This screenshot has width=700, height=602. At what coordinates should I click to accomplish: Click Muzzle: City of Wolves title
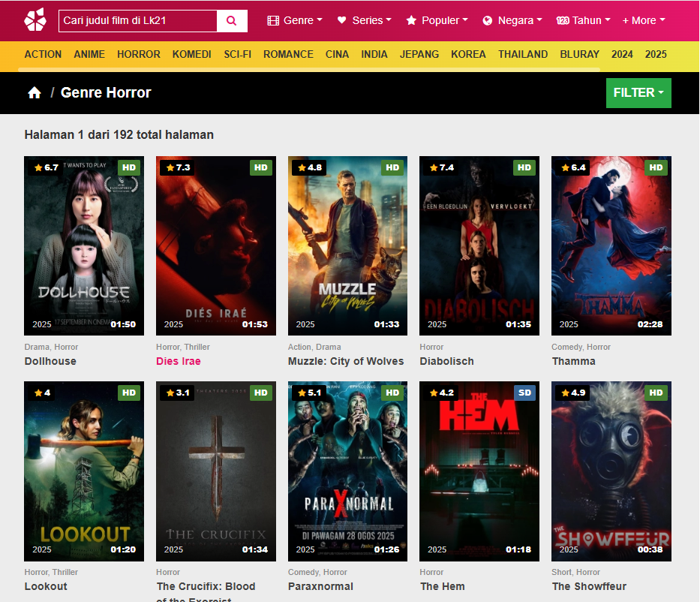(x=346, y=361)
